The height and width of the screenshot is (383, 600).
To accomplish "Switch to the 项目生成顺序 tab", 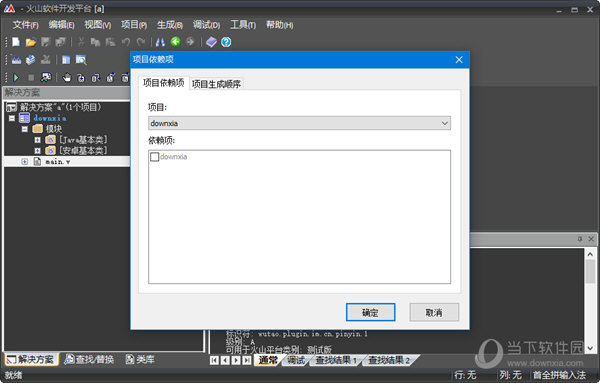I will point(216,84).
